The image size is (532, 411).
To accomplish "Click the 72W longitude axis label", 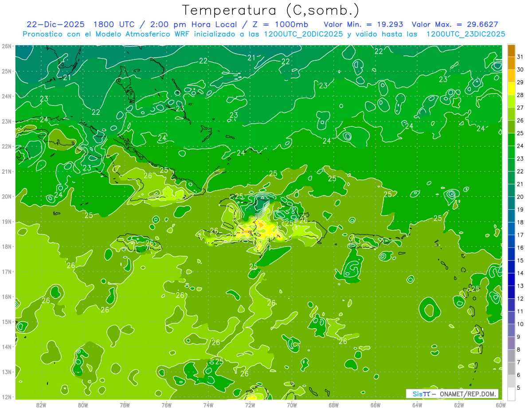I will tap(250, 405).
